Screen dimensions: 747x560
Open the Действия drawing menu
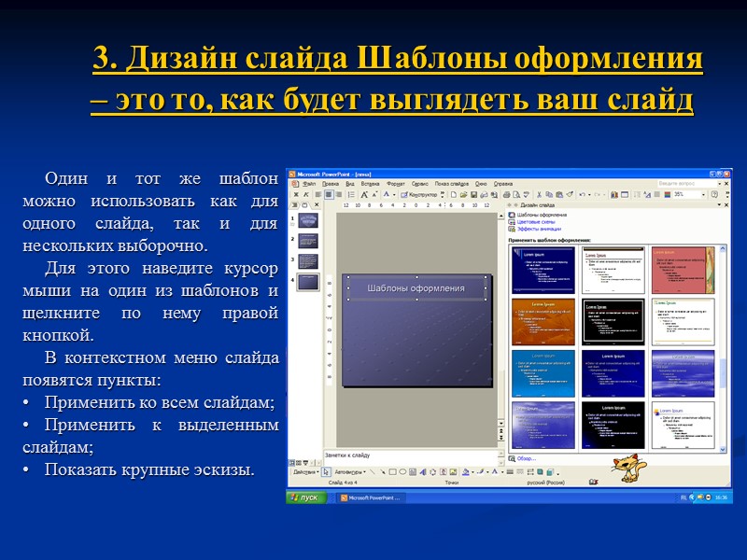[306, 472]
